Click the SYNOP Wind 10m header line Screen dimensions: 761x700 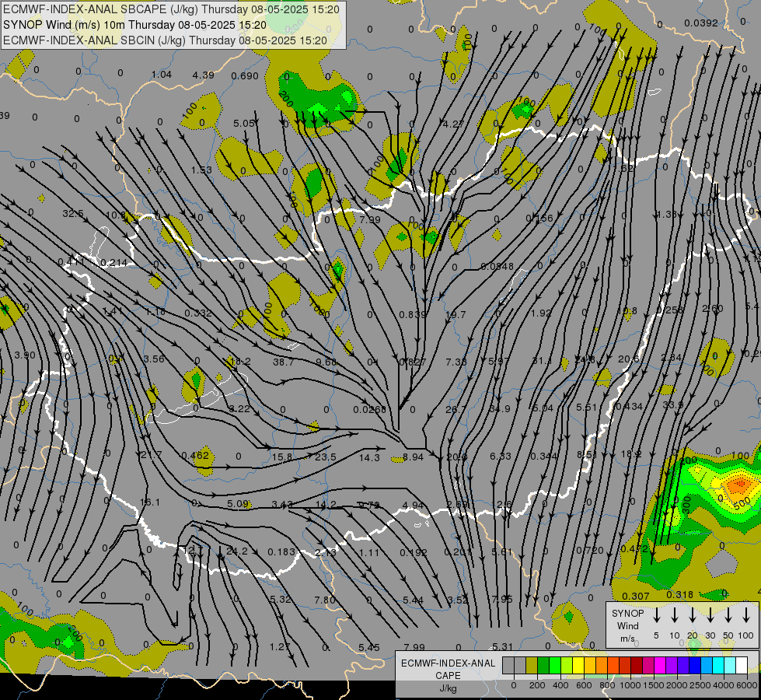pos(134,25)
